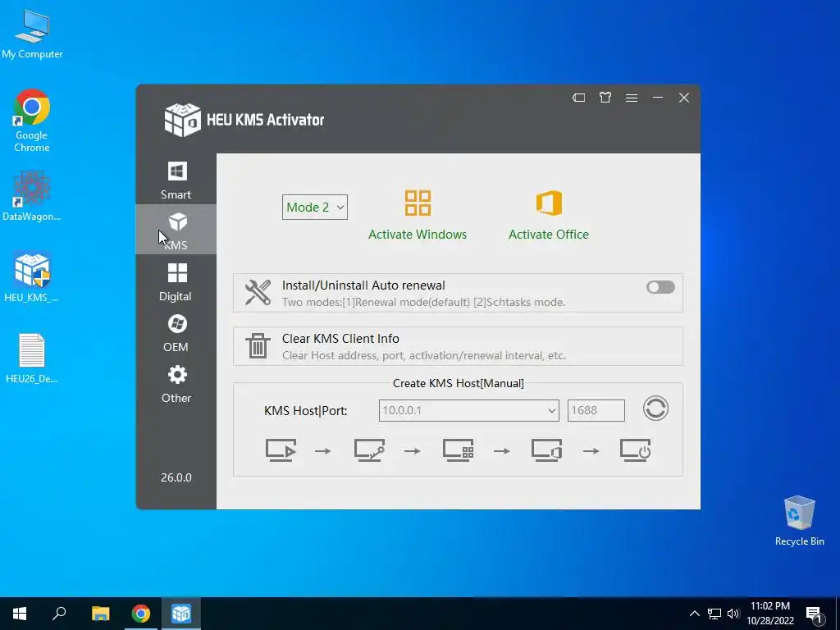Click the network tray icon

[714, 614]
